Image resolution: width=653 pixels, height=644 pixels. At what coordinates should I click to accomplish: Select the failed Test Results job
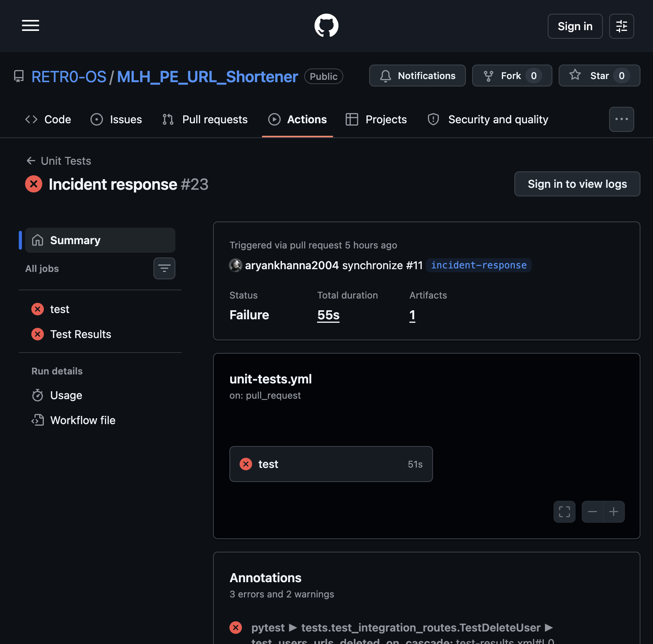point(80,334)
